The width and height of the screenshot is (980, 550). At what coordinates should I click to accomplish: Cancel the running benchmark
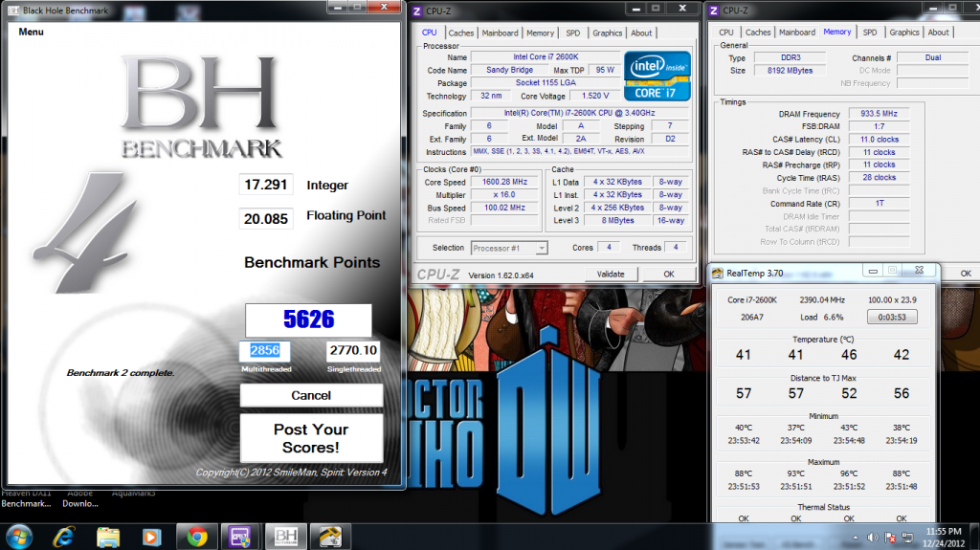tap(311, 395)
